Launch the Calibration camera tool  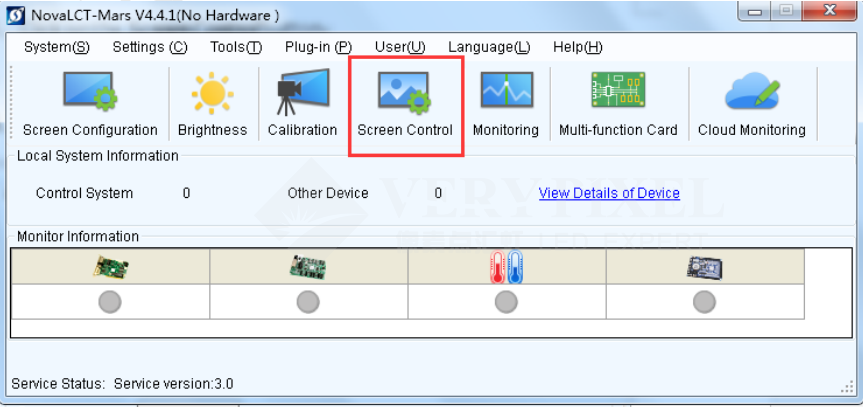[303, 104]
